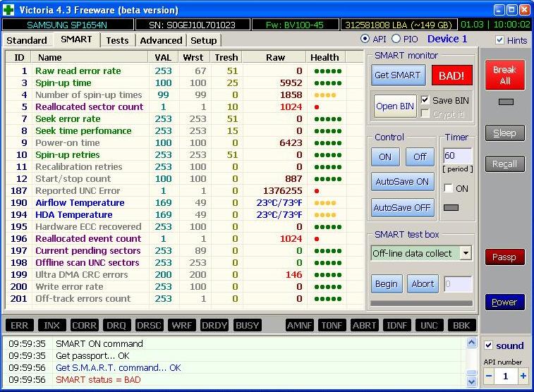Click the Sleep button
This screenshot has width=534, height=392.
click(504, 133)
